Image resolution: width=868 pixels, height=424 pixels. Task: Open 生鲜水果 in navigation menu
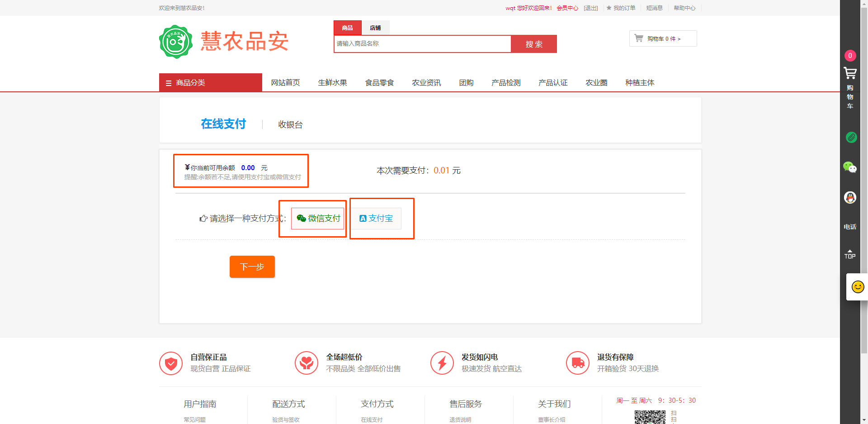tap(332, 83)
